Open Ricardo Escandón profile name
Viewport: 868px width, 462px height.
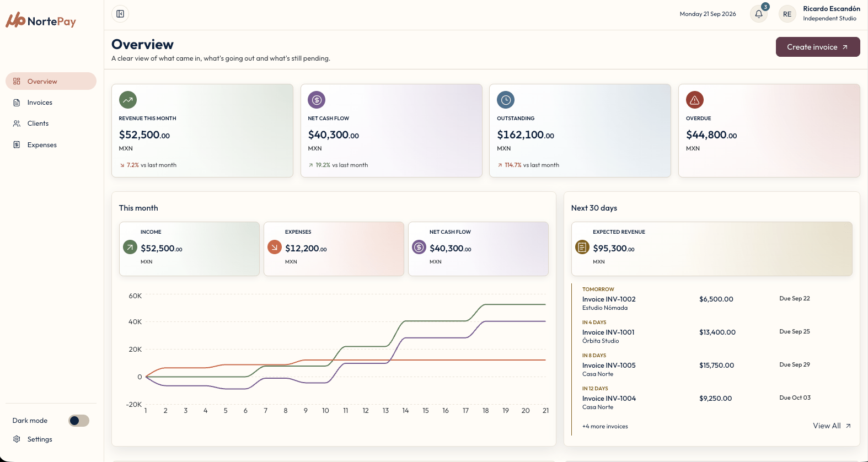click(832, 9)
